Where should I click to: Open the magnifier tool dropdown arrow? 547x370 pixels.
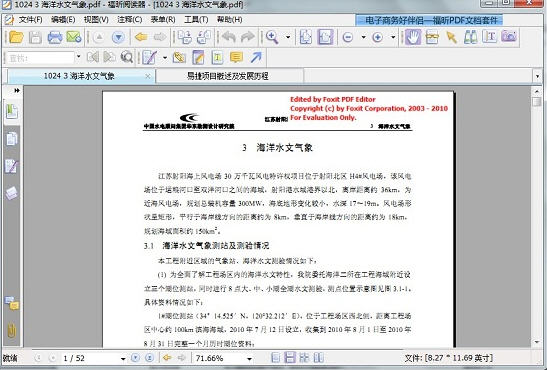point(288,37)
